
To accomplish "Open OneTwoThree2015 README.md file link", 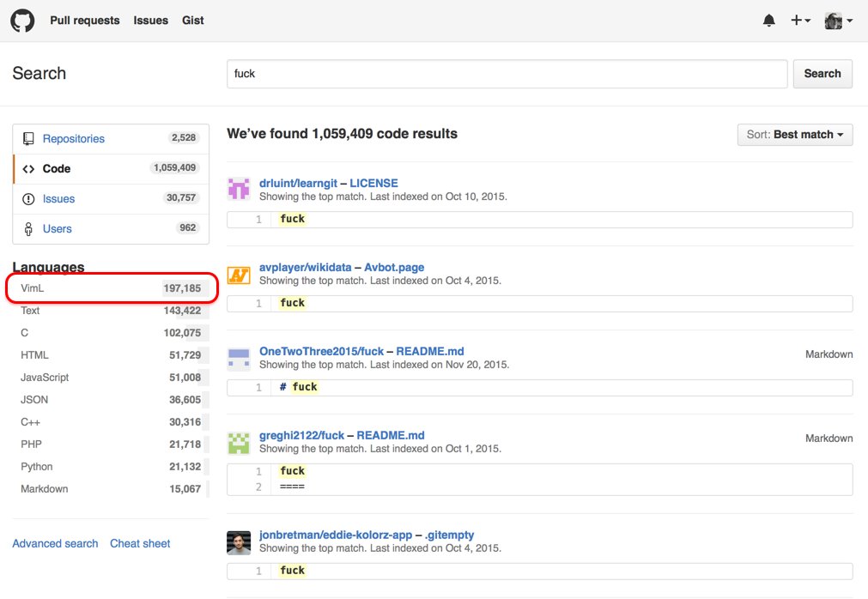I will pos(430,351).
